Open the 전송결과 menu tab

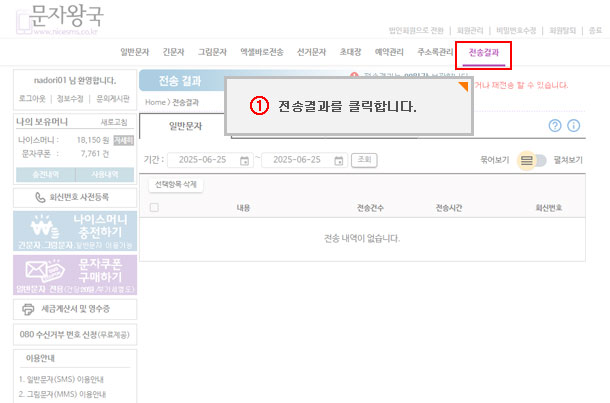pyautogui.click(x=483, y=52)
